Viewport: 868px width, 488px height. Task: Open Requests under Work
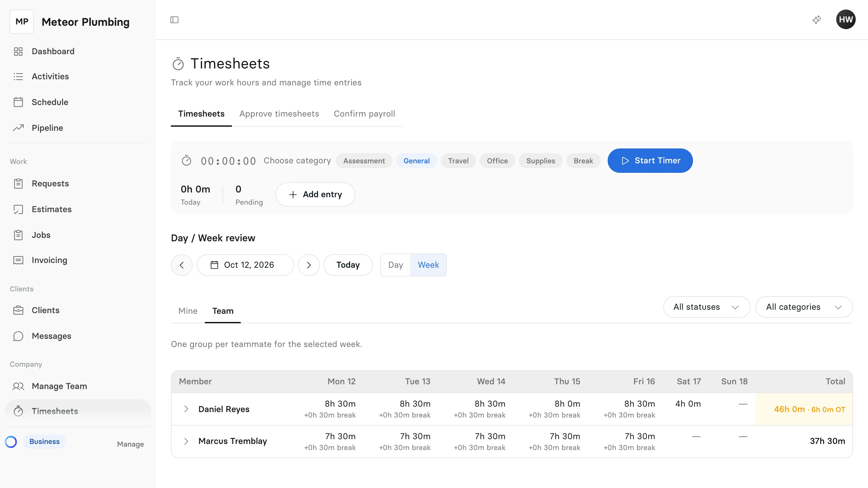pyautogui.click(x=78, y=183)
